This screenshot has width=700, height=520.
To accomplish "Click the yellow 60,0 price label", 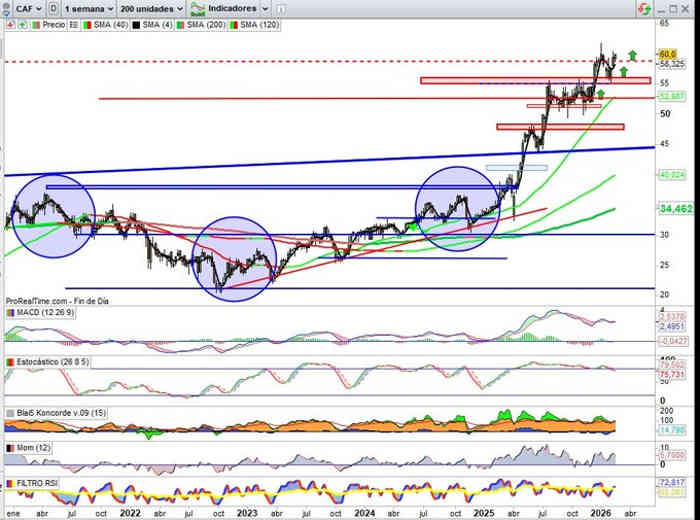I will point(668,53).
